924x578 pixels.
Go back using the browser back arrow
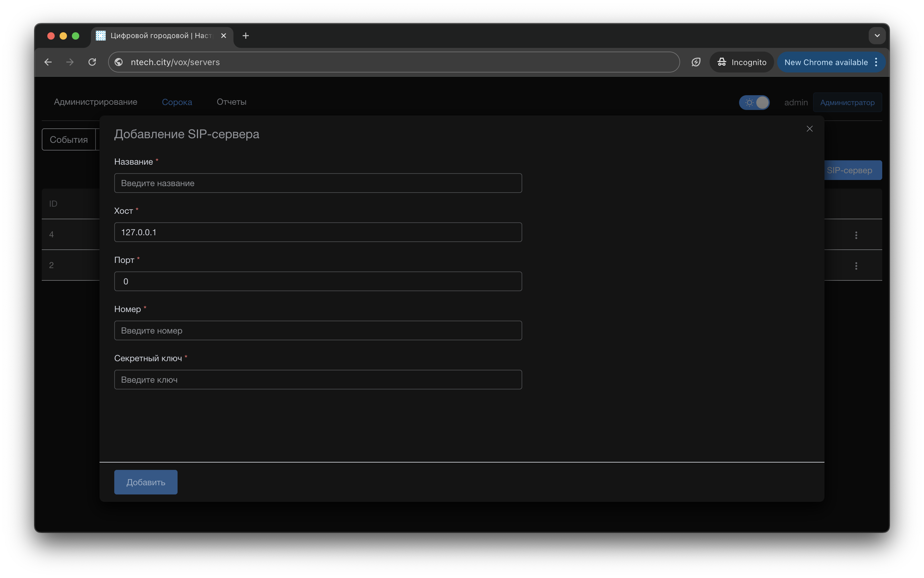(x=48, y=62)
